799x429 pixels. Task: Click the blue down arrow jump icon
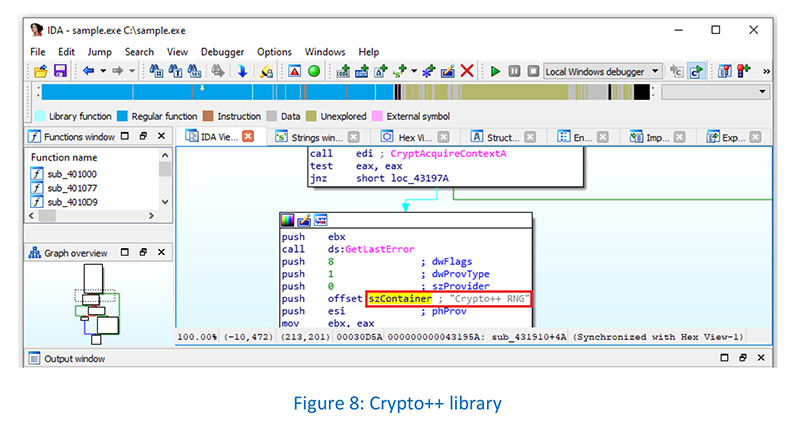243,71
